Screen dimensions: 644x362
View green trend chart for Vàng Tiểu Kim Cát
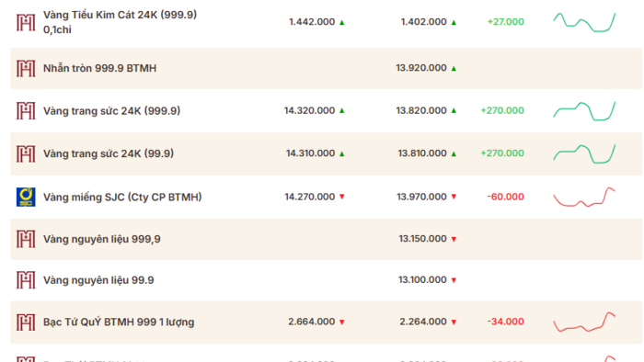point(584,22)
